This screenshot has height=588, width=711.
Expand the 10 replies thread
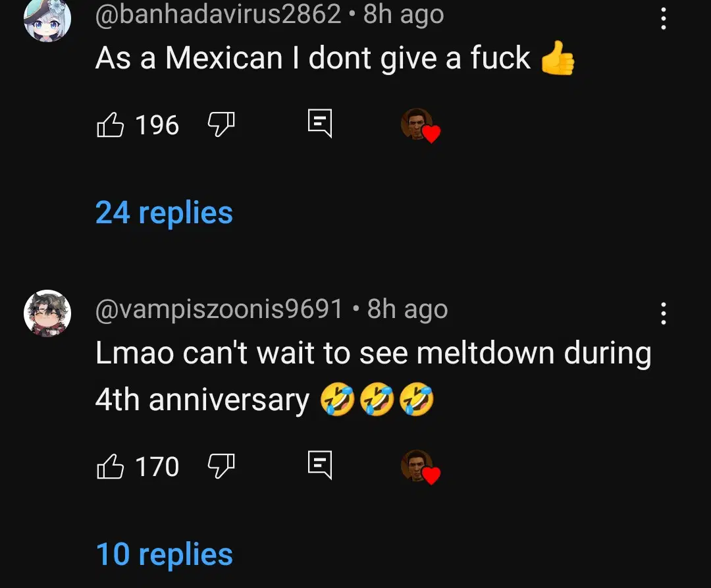(x=164, y=554)
